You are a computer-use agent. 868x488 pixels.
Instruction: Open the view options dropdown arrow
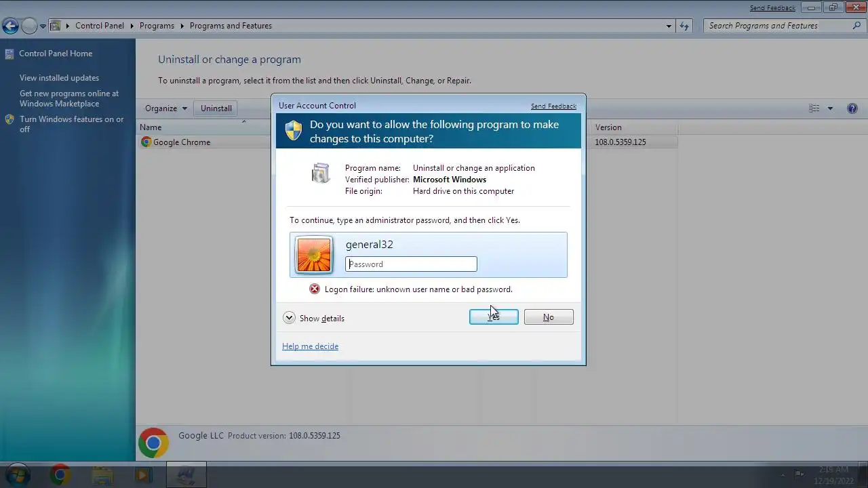[x=830, y=108]
